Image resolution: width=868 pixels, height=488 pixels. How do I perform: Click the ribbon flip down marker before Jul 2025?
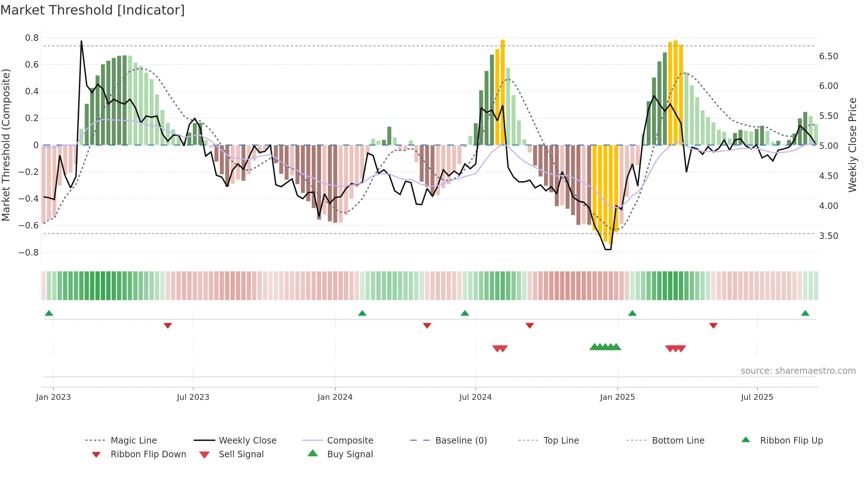point(714,326)
